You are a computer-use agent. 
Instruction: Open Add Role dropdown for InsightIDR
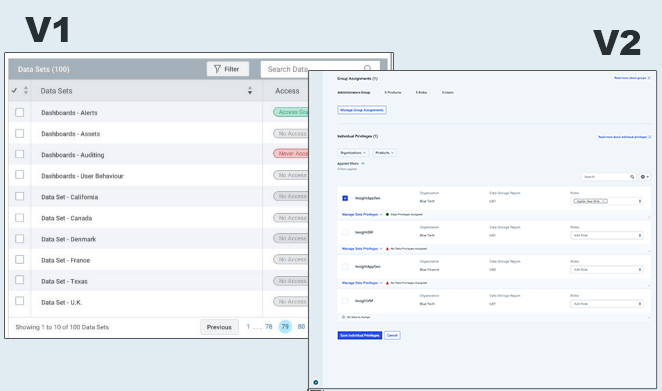(607, 235)
